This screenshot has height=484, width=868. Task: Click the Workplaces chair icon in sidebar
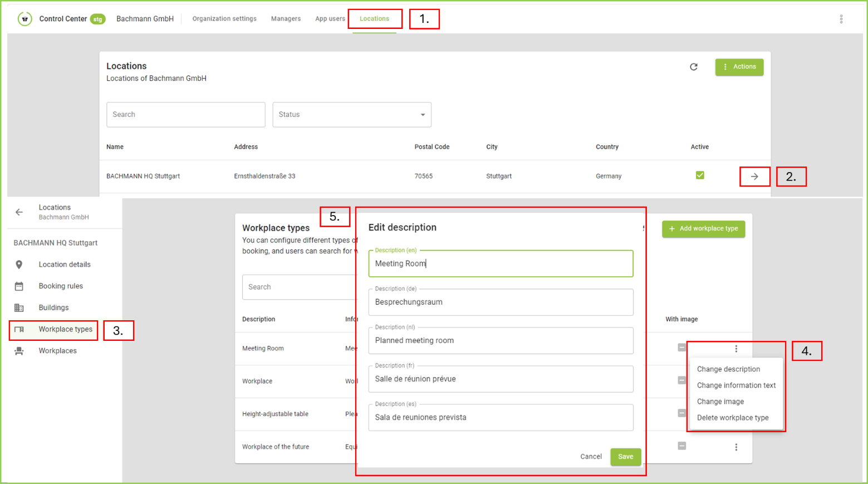[19, 351]
